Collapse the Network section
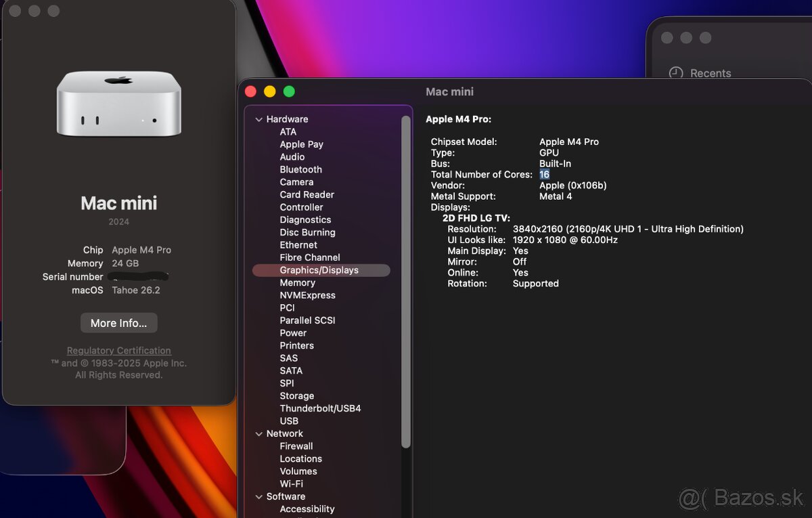Image resolution: width=812 pixels, height=518 pixels. pos(258,433)
